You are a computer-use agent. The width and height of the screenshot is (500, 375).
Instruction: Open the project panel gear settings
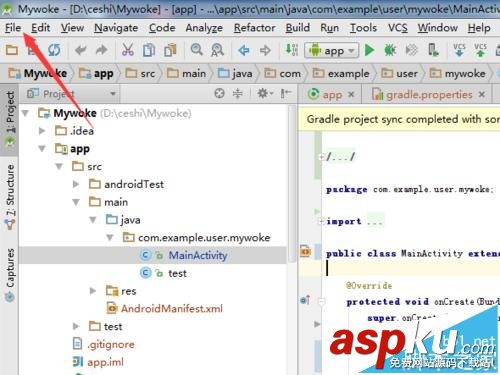[265, 94]
